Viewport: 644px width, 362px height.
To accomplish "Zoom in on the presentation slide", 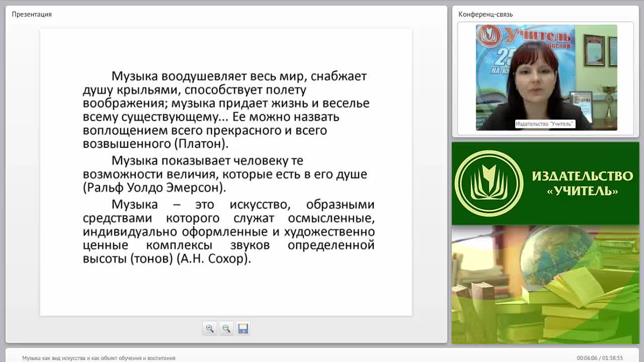I will click(210, 328).
